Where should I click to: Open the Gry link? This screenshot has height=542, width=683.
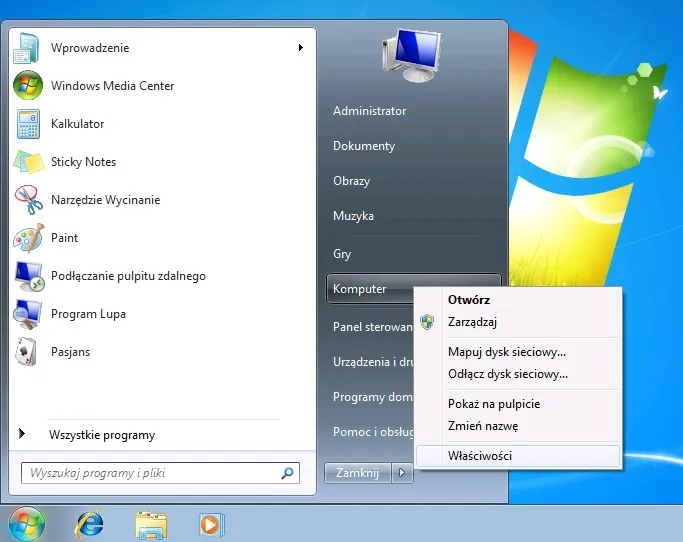(342, 254)
